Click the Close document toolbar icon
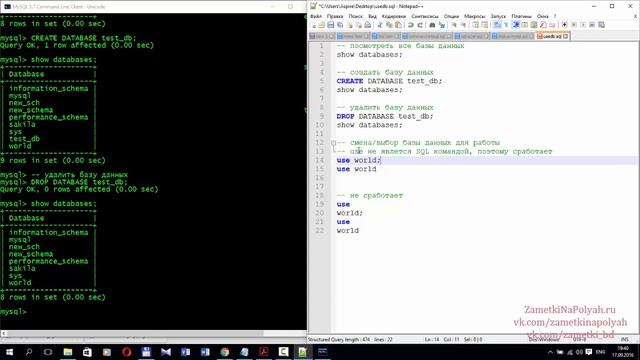Viewport: 640px width, 360px height. [x=349, y=25]
